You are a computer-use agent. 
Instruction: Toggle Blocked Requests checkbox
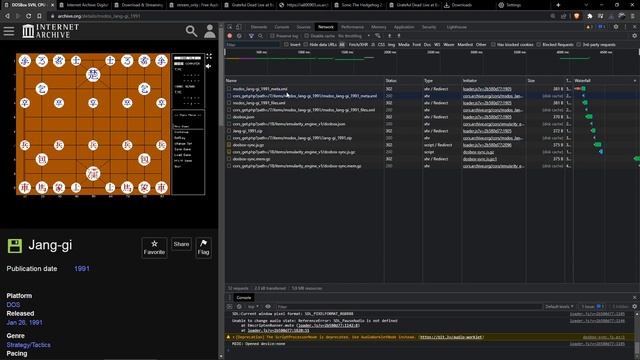(539, 44)
